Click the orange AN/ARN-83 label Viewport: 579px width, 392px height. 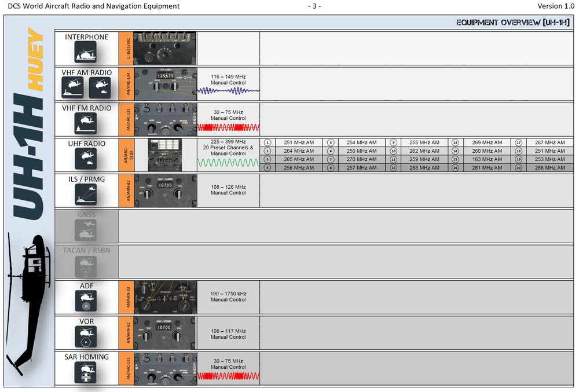point(126,297)
